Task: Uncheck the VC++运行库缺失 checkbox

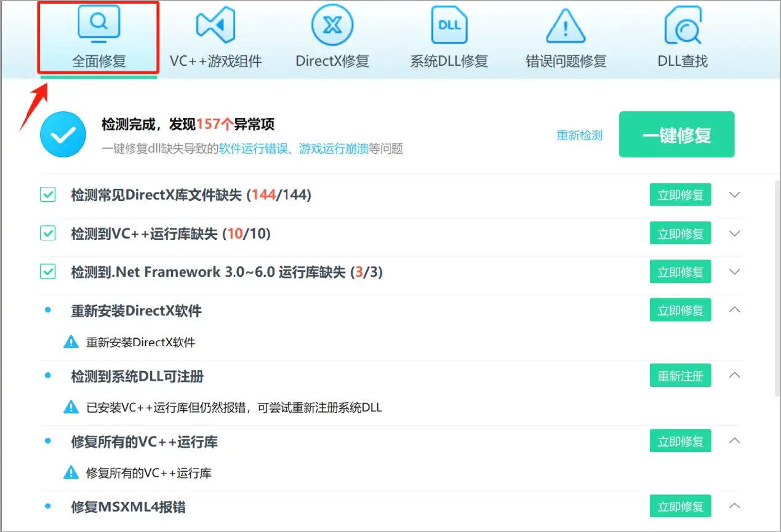Action: point(47,233)
